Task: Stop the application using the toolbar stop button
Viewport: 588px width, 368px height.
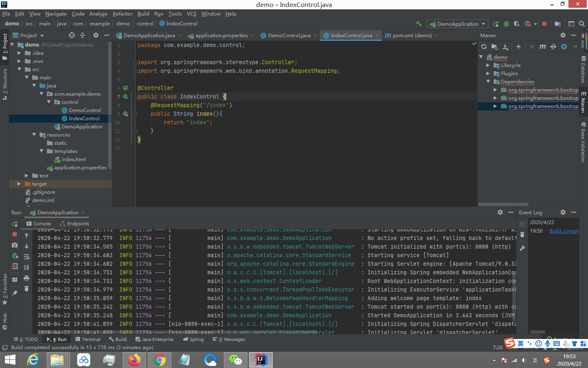Action: coord(544,24)
